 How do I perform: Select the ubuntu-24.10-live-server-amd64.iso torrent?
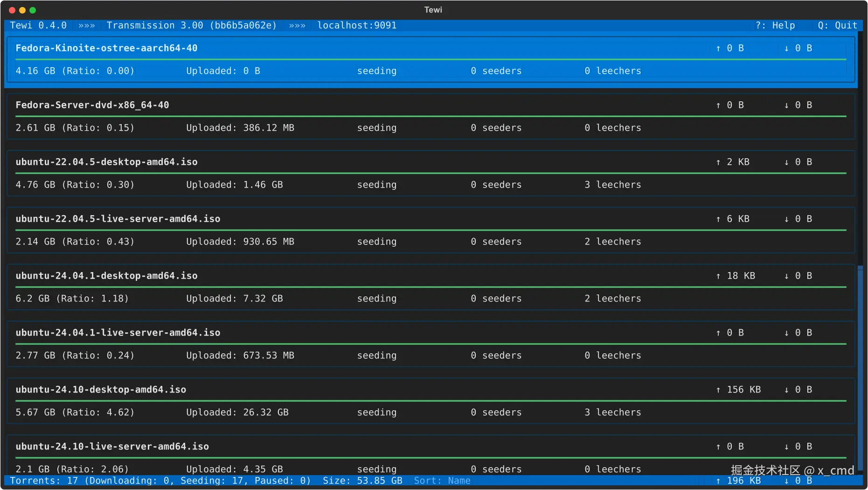431,455
